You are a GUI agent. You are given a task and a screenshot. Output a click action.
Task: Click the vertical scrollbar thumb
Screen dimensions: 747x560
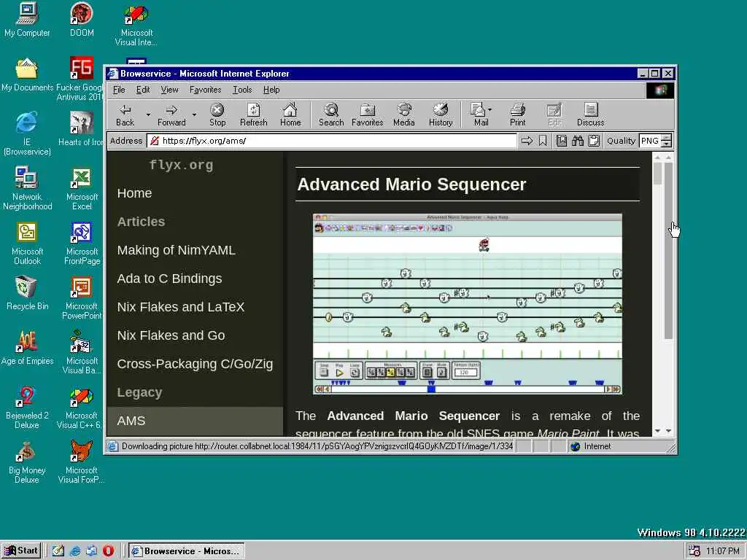tap(668, 250)
